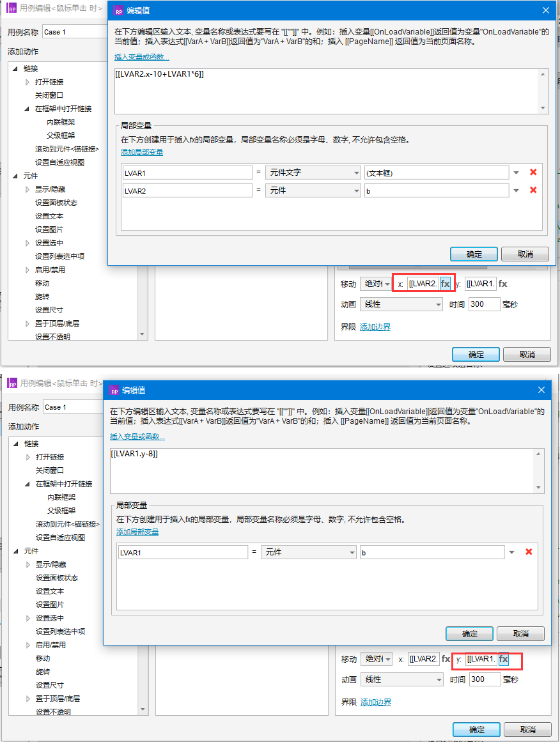Open the dropdown arrow next to (文本框)

516,173
